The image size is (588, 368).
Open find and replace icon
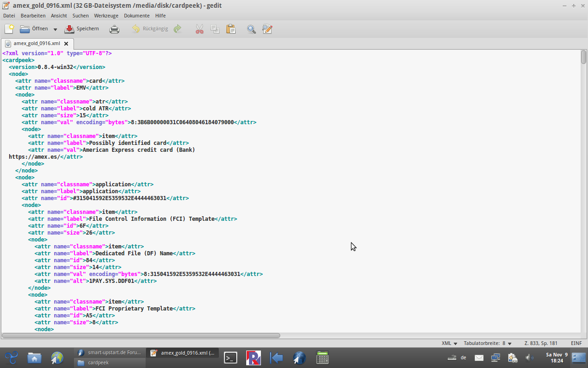pos(267,29)
